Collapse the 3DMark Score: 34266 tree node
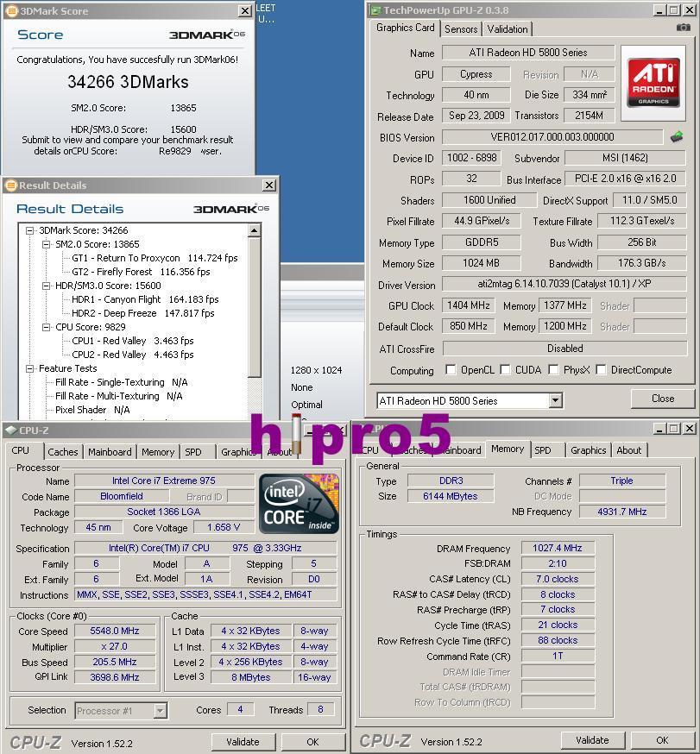The height and width of the screenshot is (754, 700). [30, 230]
